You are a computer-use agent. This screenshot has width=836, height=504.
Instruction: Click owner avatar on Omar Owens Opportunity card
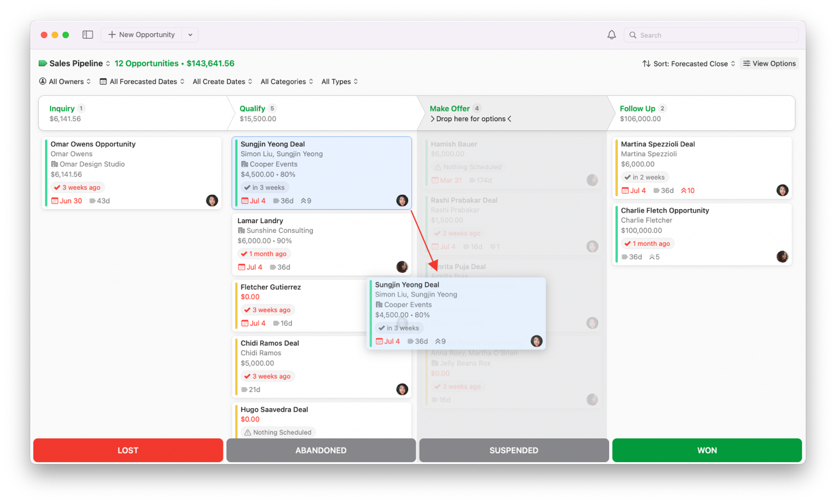point(212,200)
